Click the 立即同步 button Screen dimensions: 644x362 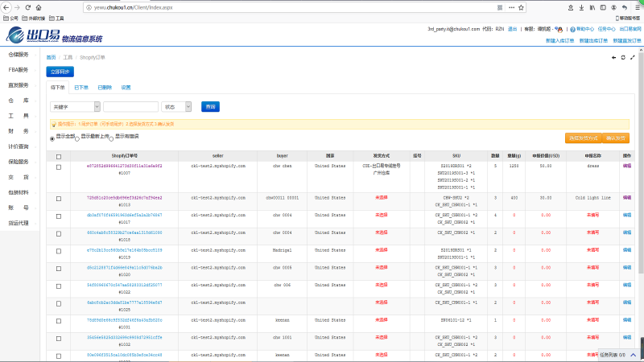point(60,72)
